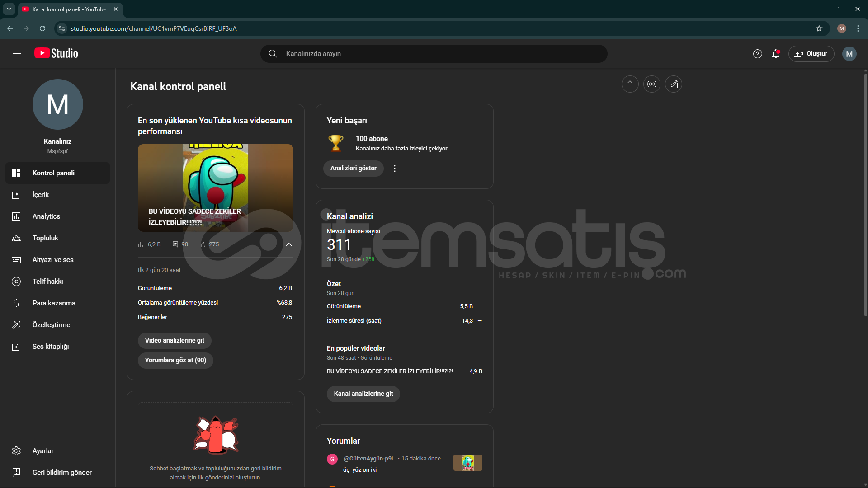Click Yorumlara göz at (90) button
This screenshot has width=868, height=488.
pos(175,360)
